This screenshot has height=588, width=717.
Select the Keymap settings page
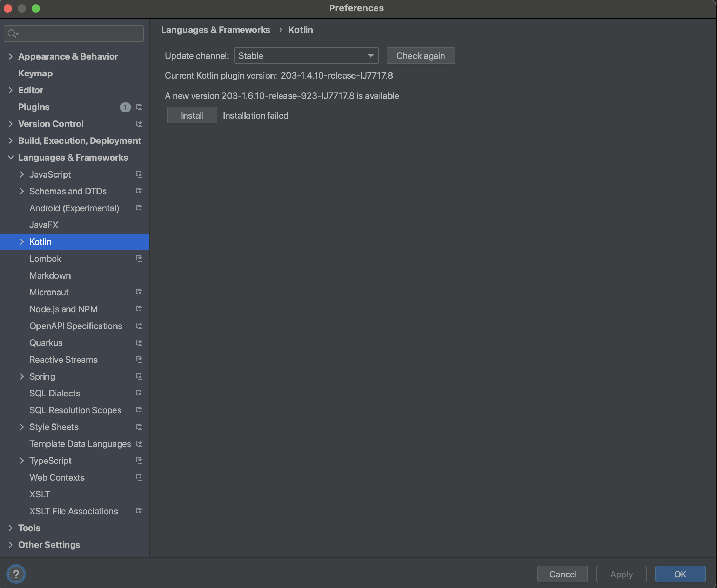(x=35, y=73)
